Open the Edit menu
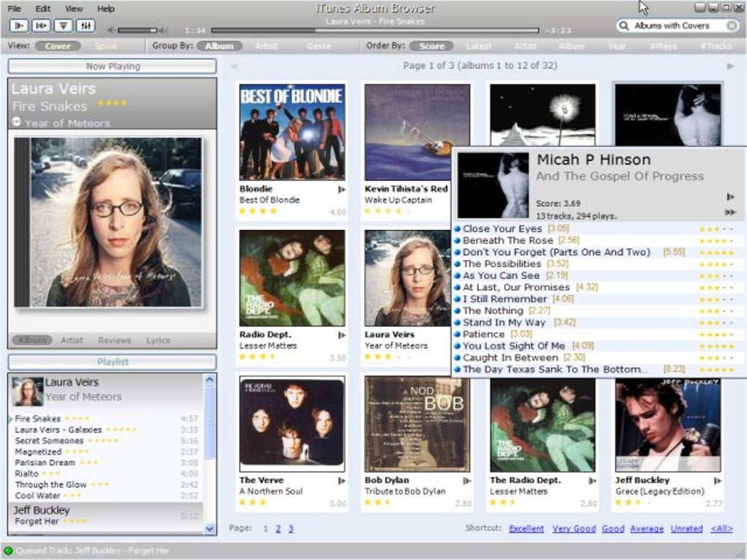This screenshot has height=560, width=747. [x=42, y=9]
